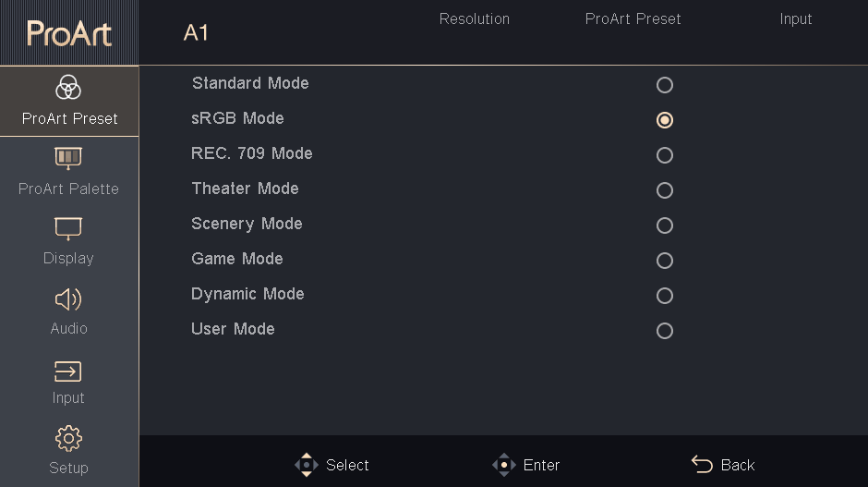This screenshot has width=868, height=487.
Task: Click the Enter navigation icon
Action: point(503,465)
